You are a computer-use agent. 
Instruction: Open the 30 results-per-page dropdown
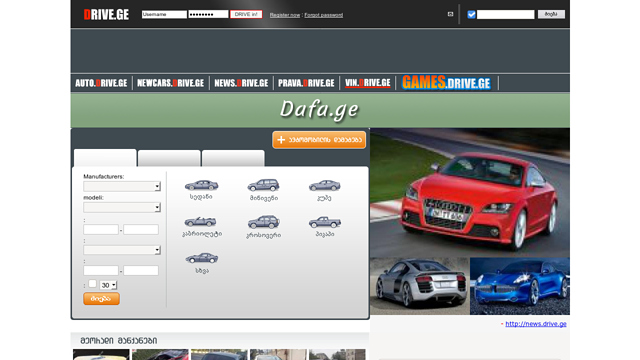tap(108, 285)
